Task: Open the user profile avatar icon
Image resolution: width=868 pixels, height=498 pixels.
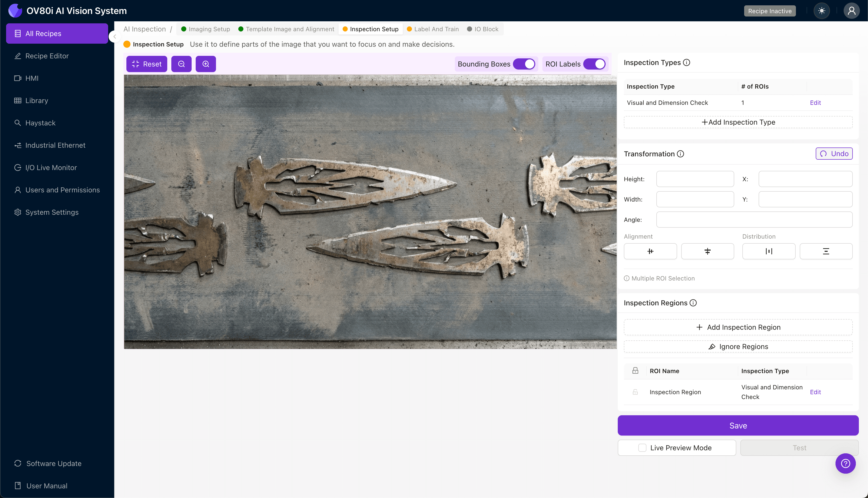Action: pos(851,11)
